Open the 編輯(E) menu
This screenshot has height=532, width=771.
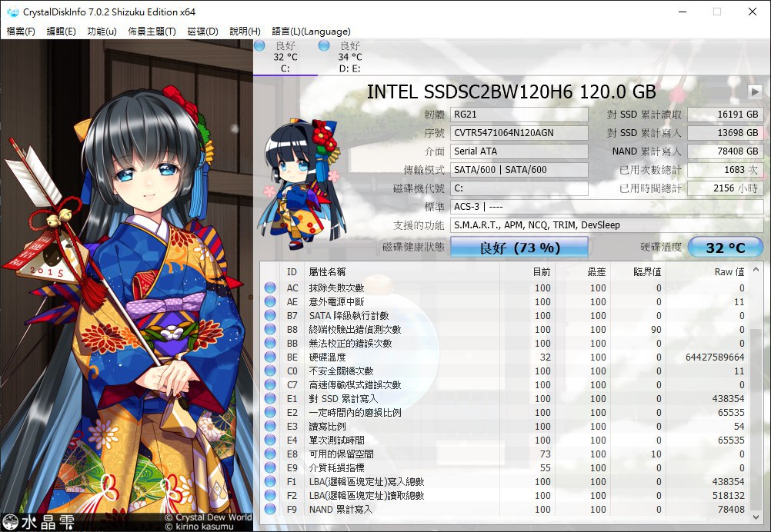click(x=61, y=32)
